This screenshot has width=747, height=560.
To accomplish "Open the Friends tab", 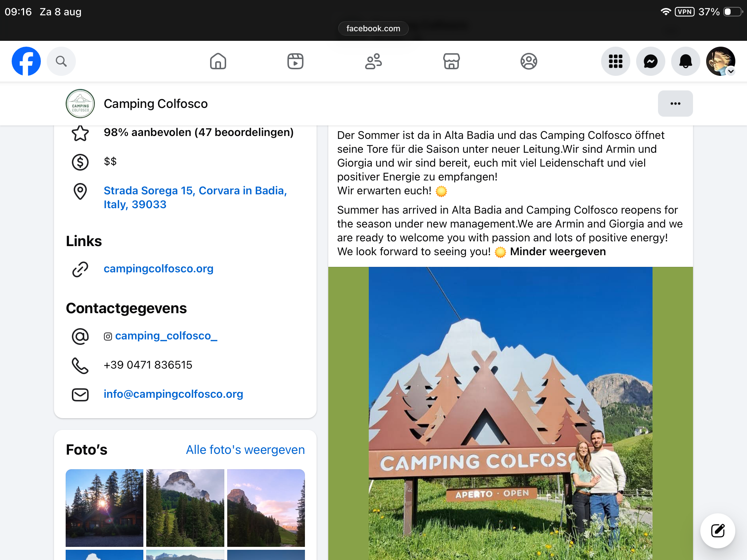I will click(x=373, y=61).
